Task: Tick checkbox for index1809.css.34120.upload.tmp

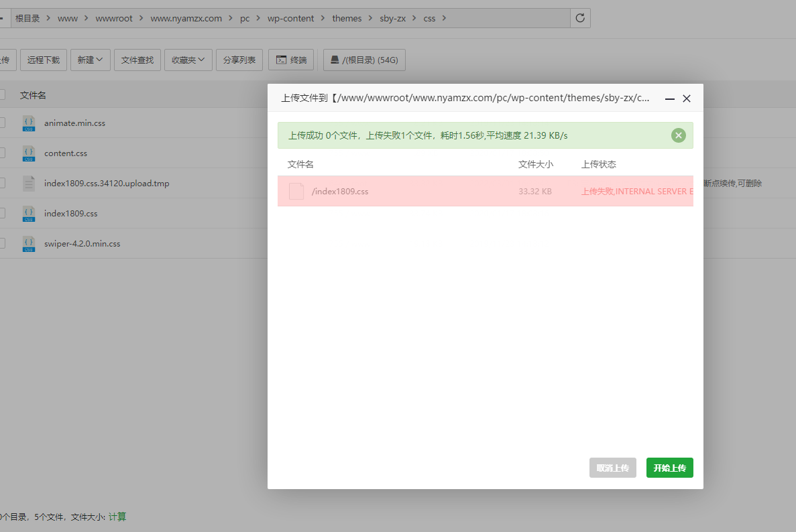Action: (2, 183)
